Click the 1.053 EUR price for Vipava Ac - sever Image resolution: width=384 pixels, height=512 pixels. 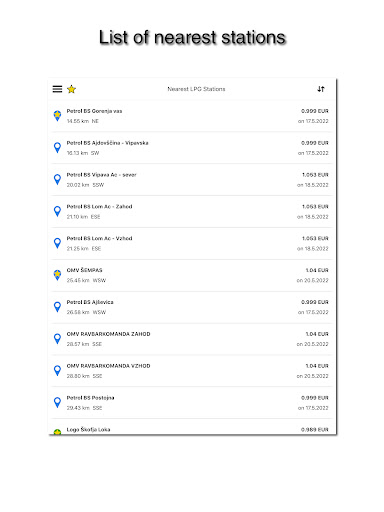point(315,175)
